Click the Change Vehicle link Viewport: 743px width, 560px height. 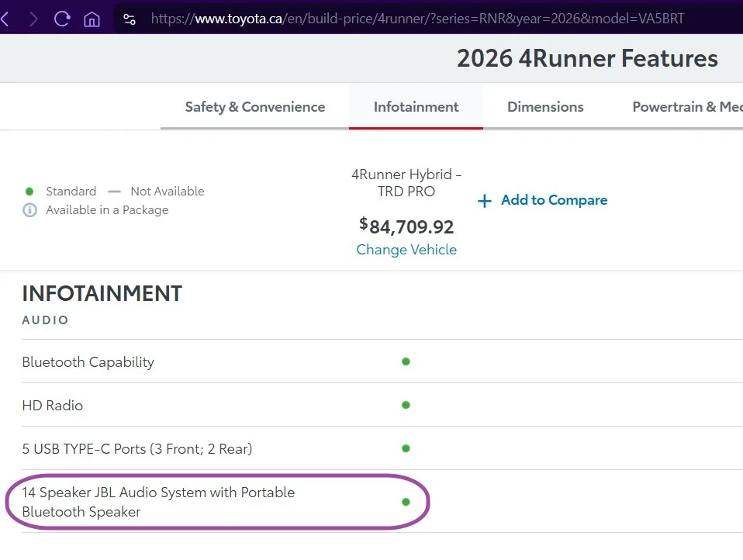click(x=406, y=250)
